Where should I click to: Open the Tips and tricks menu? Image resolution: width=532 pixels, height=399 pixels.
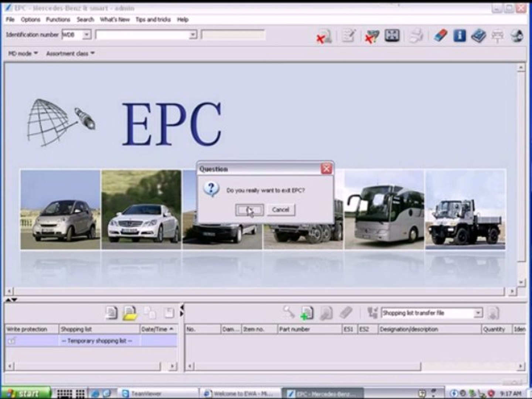click(153, 20)
